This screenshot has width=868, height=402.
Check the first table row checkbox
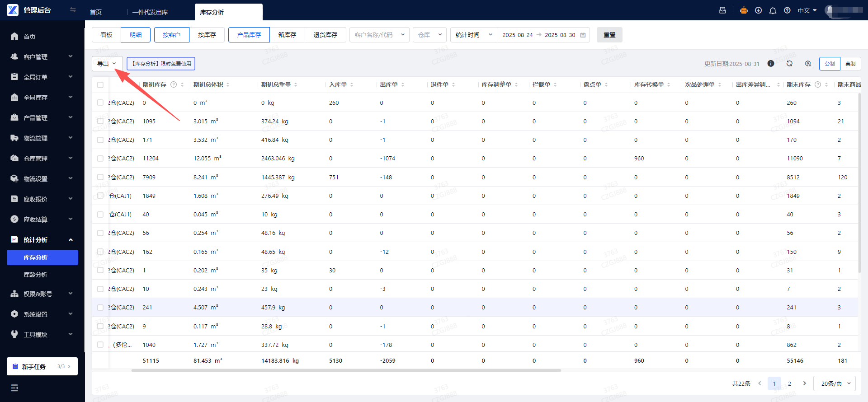[100, 103]
